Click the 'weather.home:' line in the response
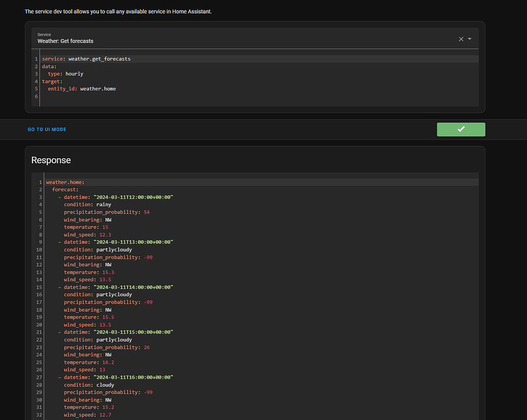 [x=65, y=182]
